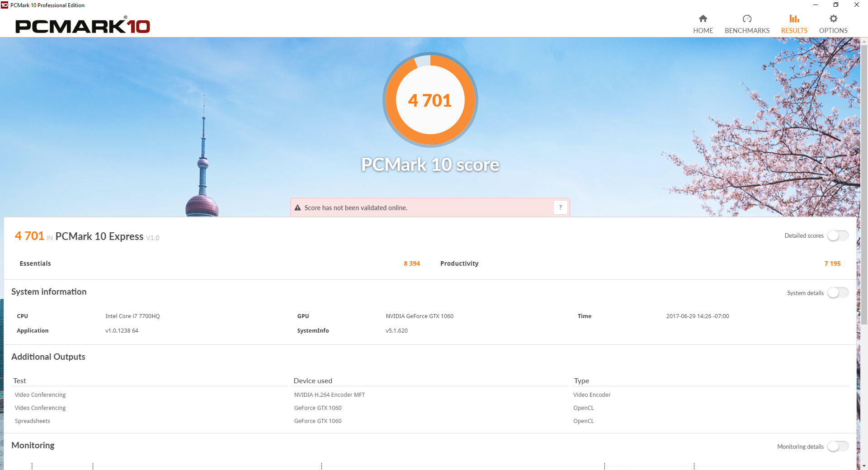The image size is (868, 470).
Task: Click the Essentials label
Action: pos(35,263)
